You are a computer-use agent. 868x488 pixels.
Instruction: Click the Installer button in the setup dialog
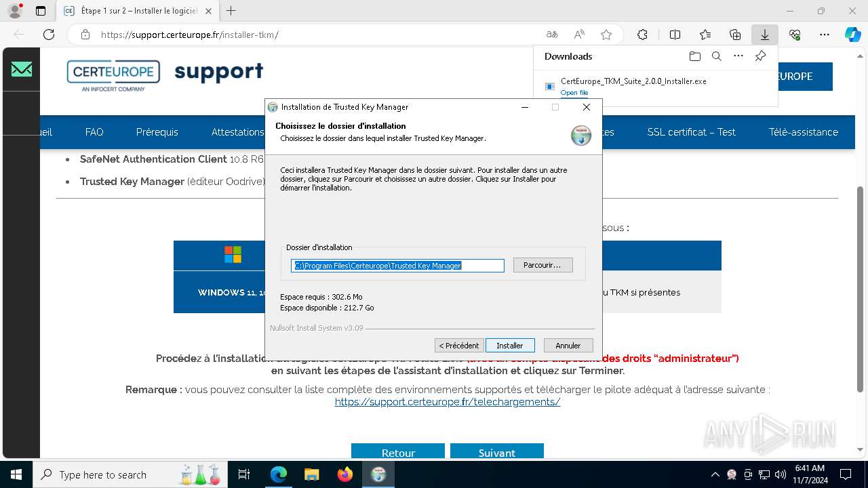(x=510, y=346)
